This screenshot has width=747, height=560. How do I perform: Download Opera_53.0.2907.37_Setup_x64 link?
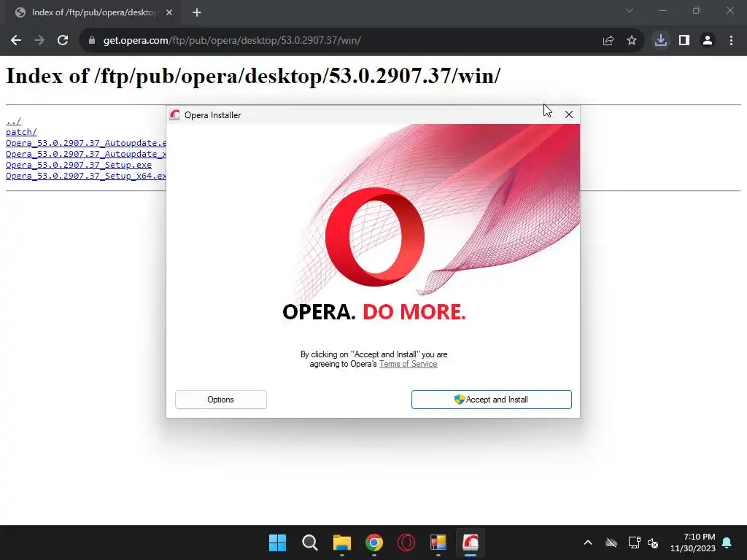[x=86, y=176]
